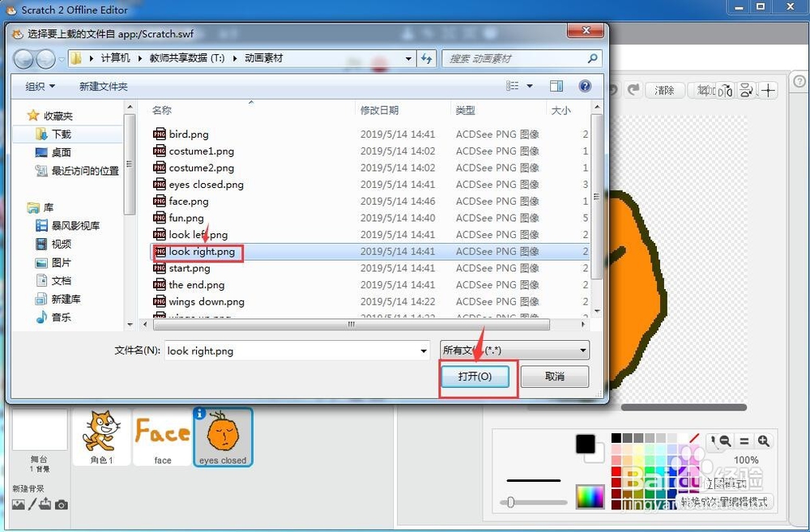The width and height of the screenshot is (810, 532).
Task: Click the upload backdrop from file icon
Action: click(45, 504)
